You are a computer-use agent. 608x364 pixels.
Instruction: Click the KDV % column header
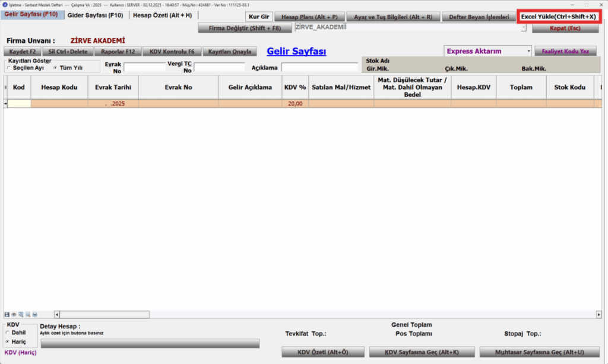point(295,87)
